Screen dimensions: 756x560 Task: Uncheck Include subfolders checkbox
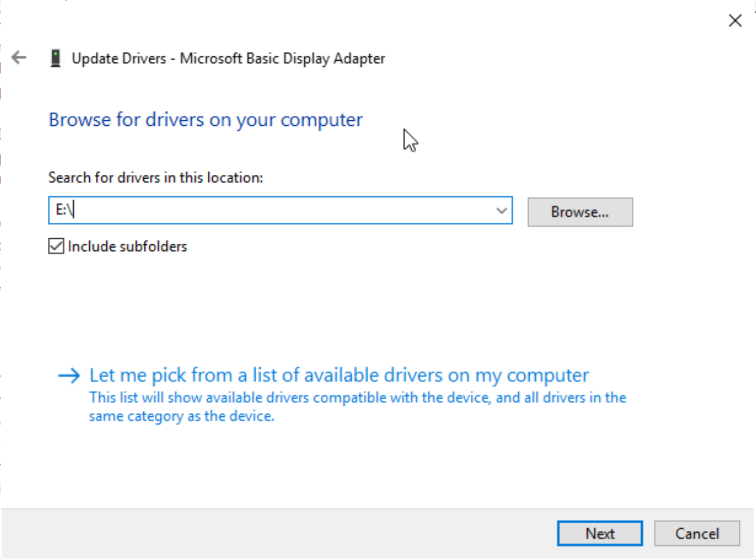click(56, 246)
